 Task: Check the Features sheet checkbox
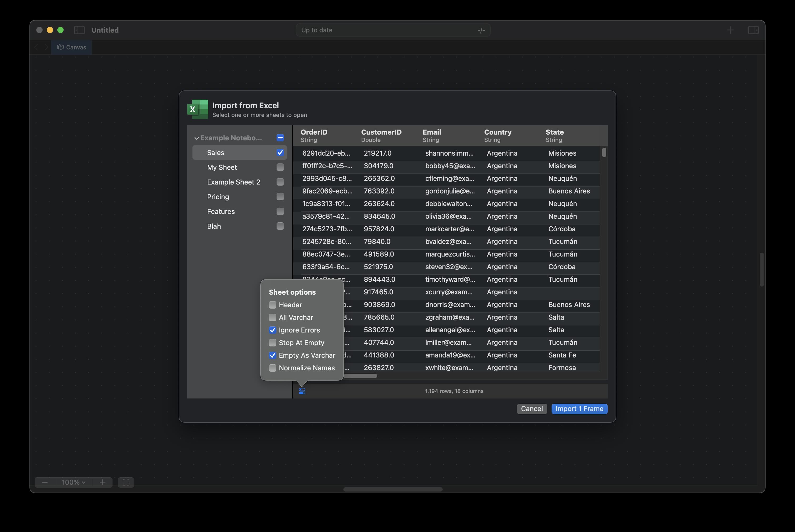pos(280,211)
